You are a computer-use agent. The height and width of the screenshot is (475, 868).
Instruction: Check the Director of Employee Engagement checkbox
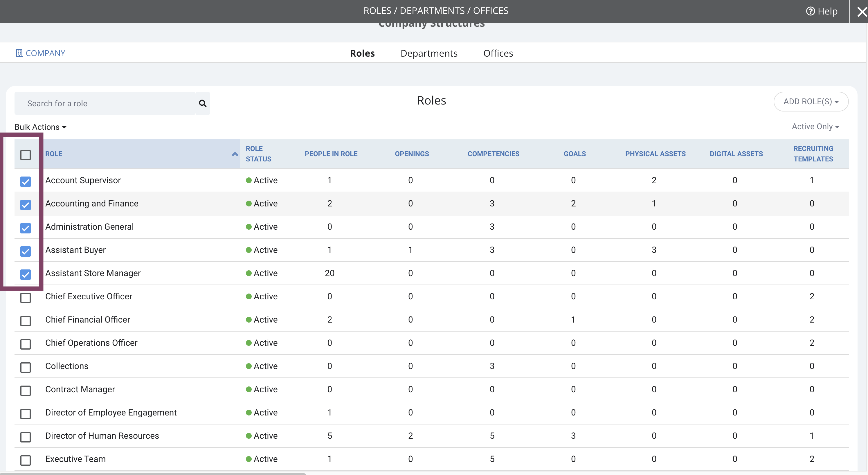coord(26,414)
